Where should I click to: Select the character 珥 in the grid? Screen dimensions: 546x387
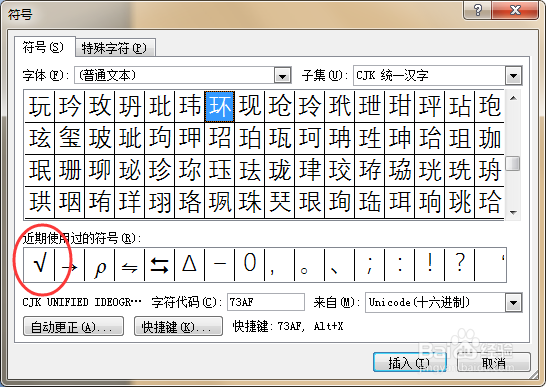coord(399,202)
